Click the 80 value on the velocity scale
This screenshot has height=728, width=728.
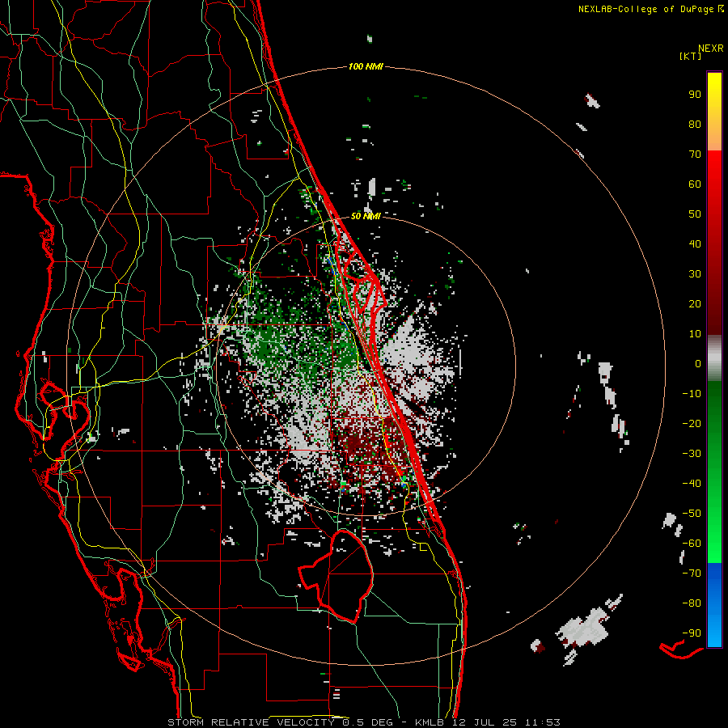tap(695, 125)
